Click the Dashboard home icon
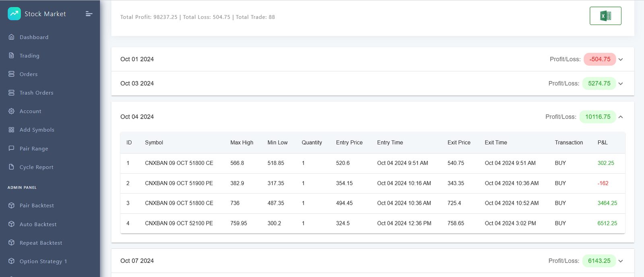This screenshot has height=277, width=644. (11, 37)
